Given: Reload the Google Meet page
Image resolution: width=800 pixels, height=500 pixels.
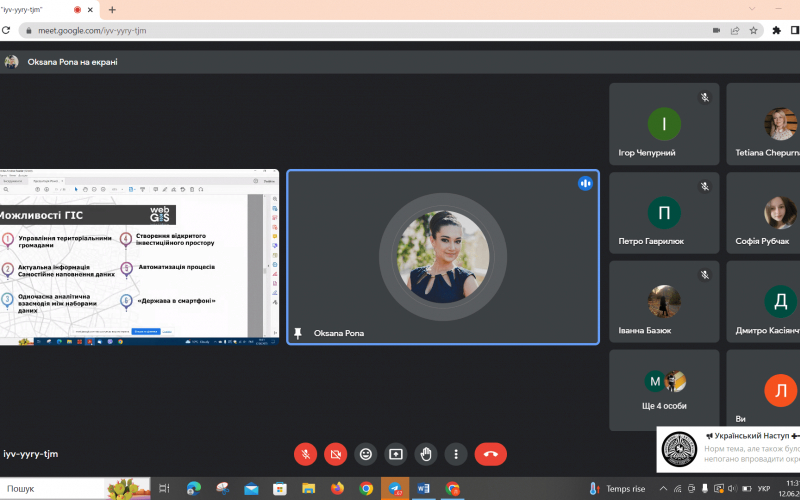Looking at the screenshot, I should coord(6,30).
